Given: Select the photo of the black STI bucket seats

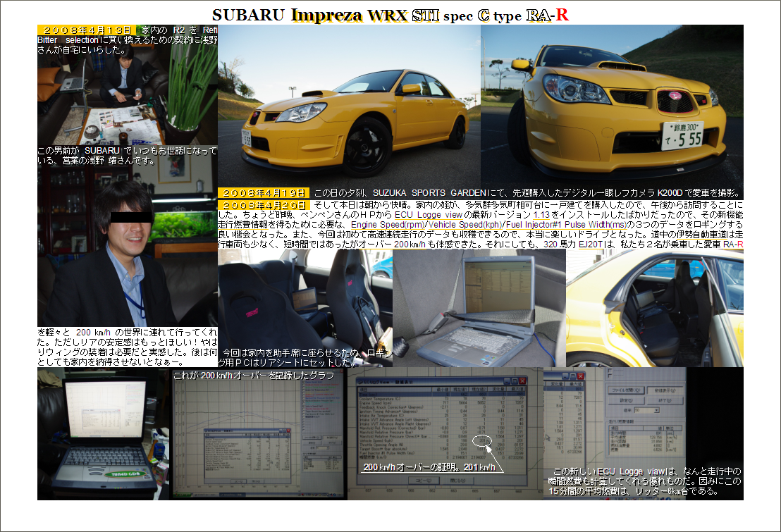Looking at the screenshot, I should click(305, 303).
